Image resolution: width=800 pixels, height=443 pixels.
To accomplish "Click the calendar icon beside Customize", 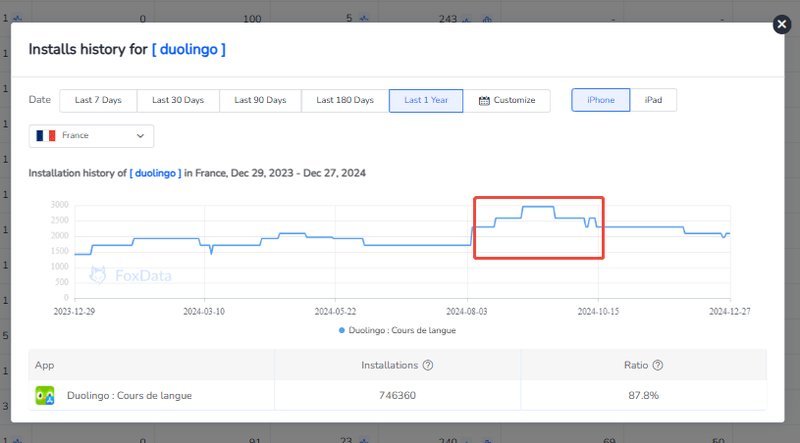I will [x=484, y=101].
